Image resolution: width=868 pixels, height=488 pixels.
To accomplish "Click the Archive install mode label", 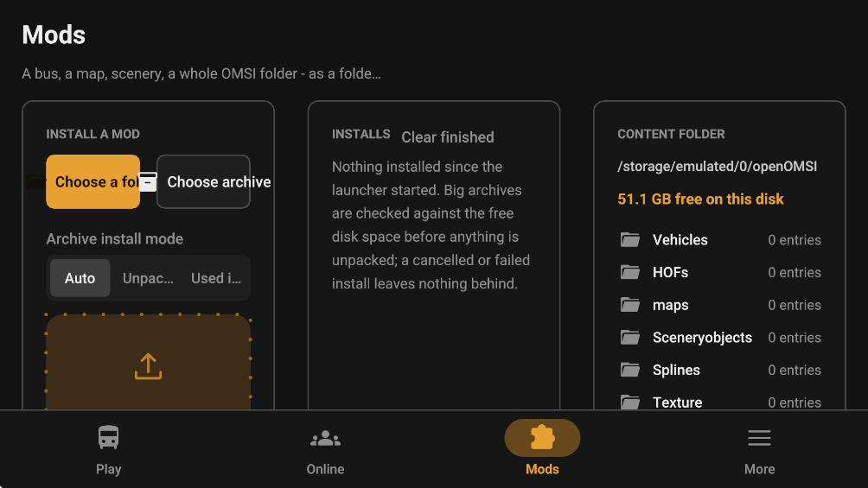I will tap(115, 239).
